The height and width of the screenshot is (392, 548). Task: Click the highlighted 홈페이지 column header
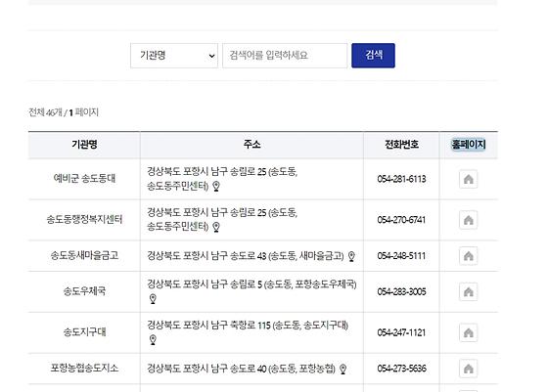click(469, 145)
